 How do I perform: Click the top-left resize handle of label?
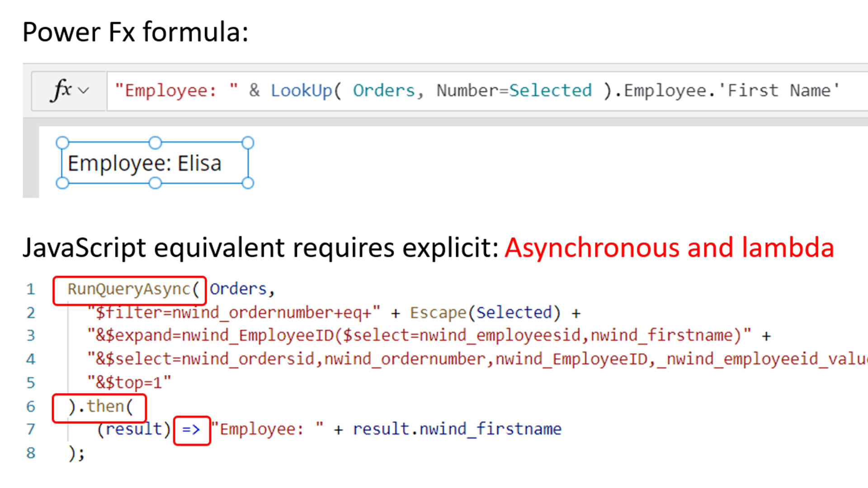[x=62, y=143]
